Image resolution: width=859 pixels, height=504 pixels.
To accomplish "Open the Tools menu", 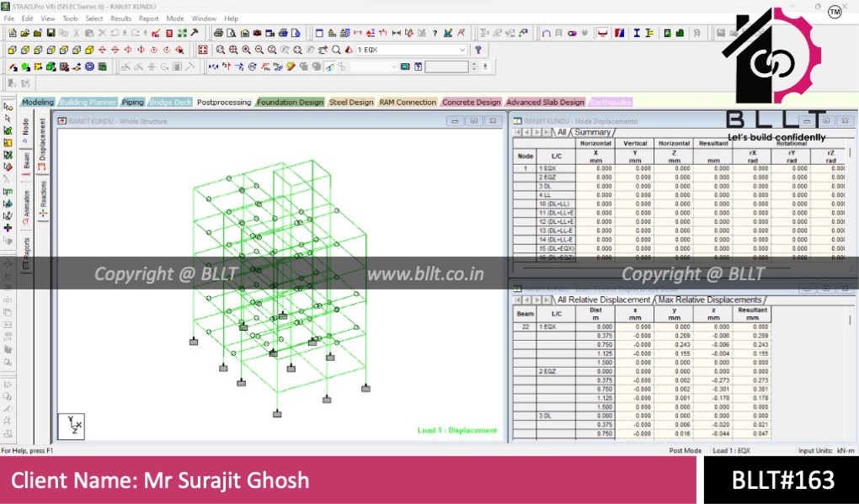I will tap(70, 19).
